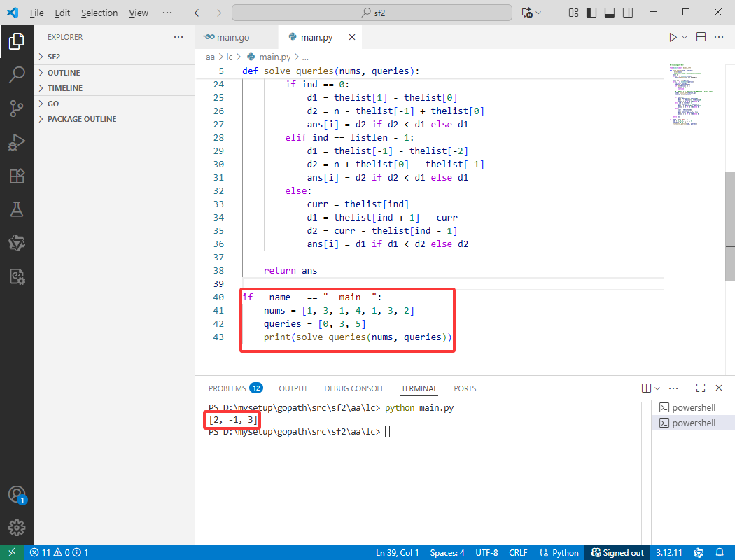This screenshot has height=560, width=735.
Task: Expand the GO section
Action: coord(114,104)
